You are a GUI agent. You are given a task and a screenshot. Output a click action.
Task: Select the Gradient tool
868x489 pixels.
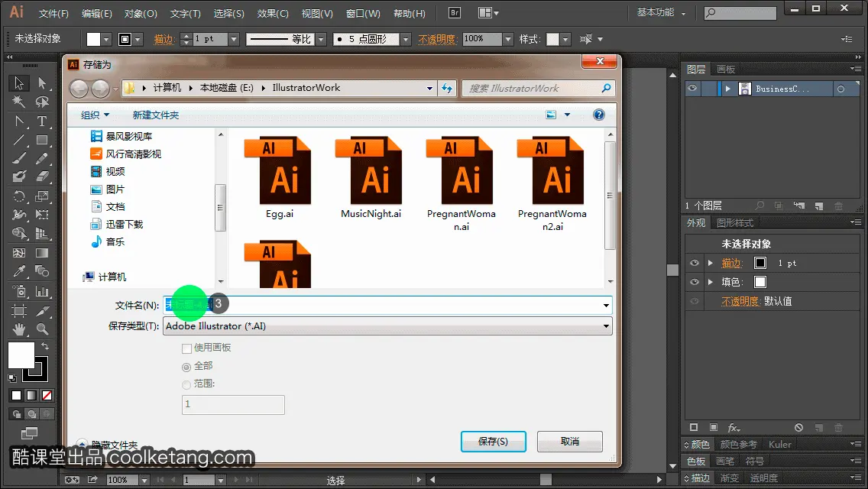42,253
